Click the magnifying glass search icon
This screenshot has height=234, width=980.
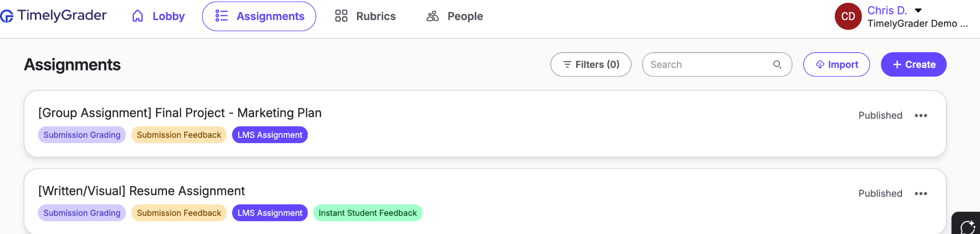pos(777,65)
